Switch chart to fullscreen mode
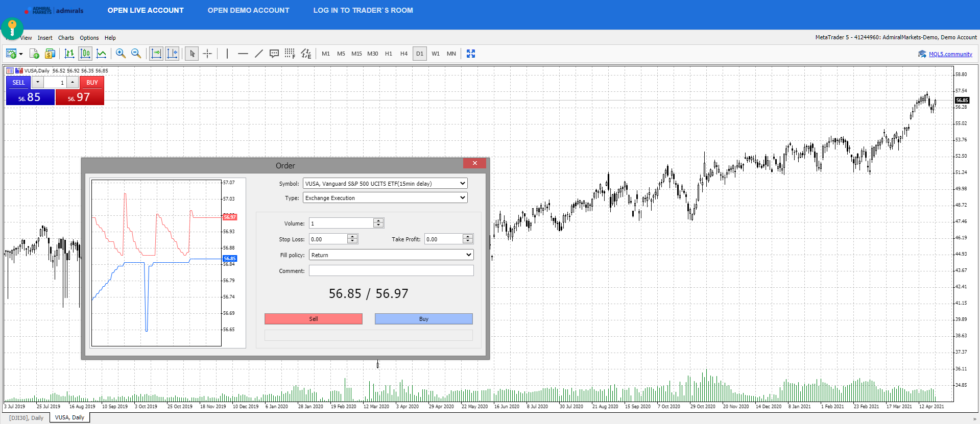Viewport: 980px width, 424px height. click(x=471, y=54)
